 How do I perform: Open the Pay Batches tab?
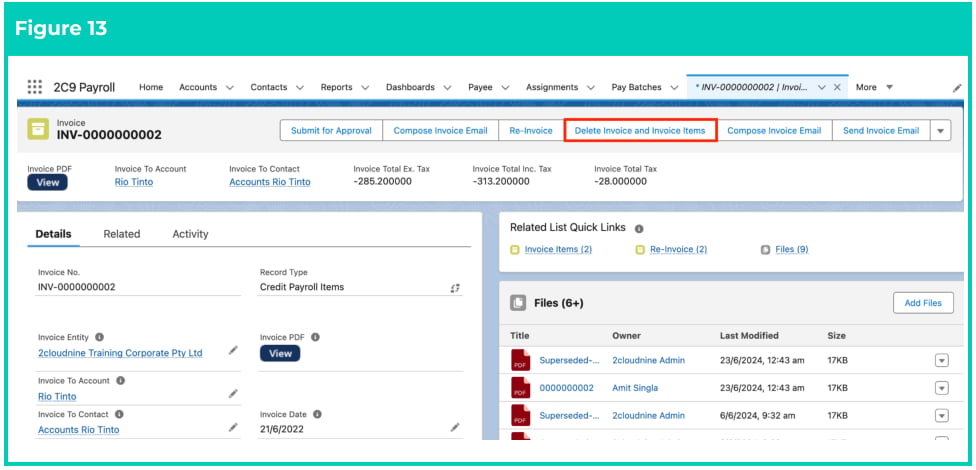(636, 87)
